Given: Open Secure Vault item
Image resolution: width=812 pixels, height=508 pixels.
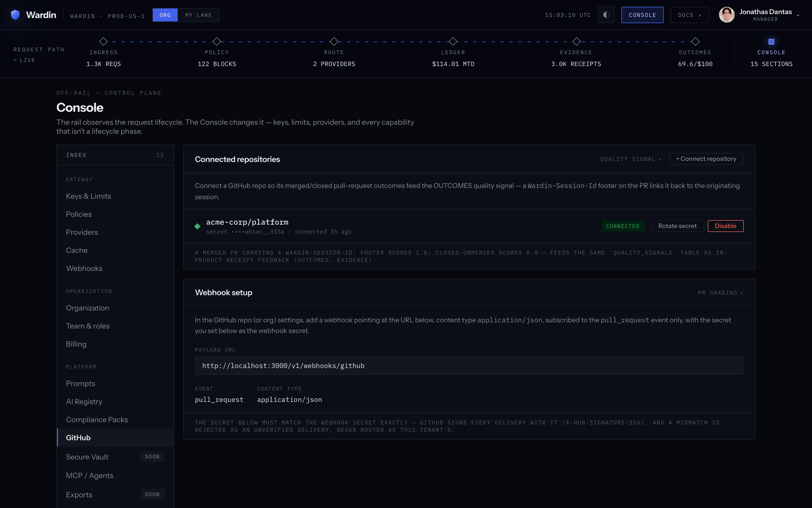Looking at the screenshot, I should pyautogui.click(x=115, y=457).
